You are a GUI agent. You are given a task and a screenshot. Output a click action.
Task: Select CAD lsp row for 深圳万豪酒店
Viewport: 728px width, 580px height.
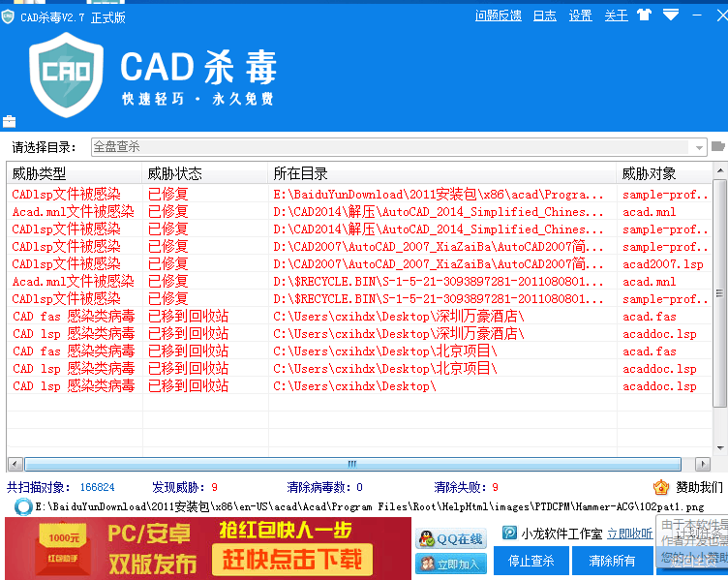[359, 333]
